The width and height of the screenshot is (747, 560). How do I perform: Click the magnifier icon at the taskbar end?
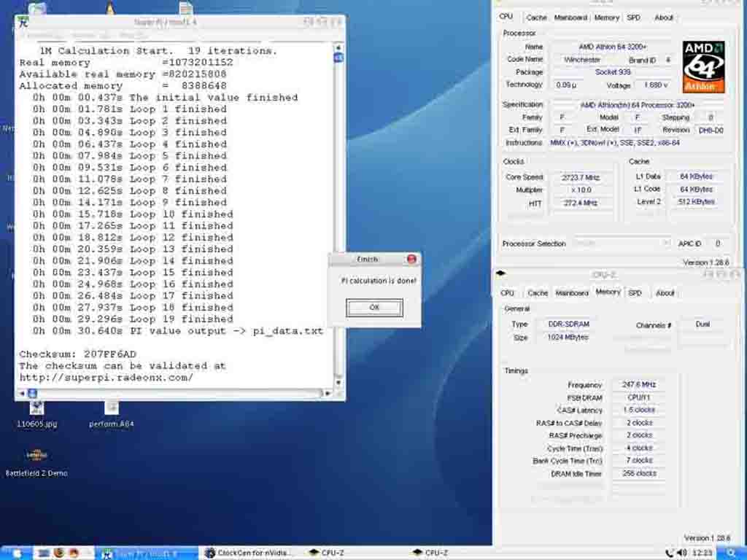[x=731, y=553]
